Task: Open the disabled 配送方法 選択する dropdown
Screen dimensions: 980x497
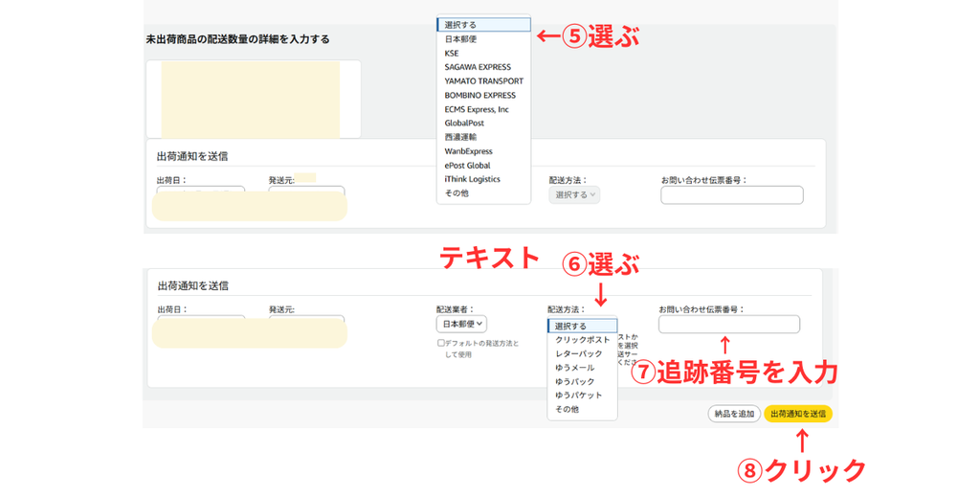Action: pos(574,195)
